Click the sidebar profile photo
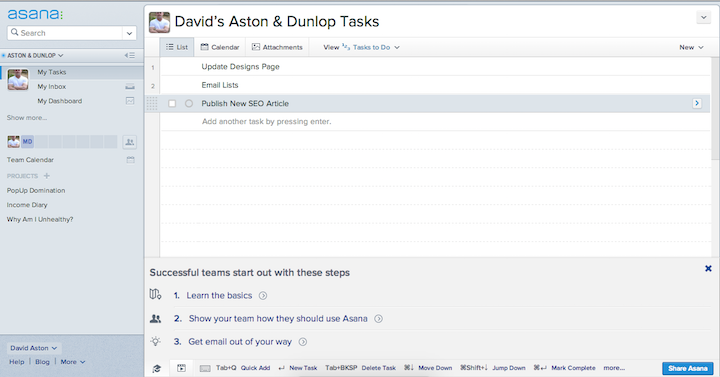 [18, 79]
